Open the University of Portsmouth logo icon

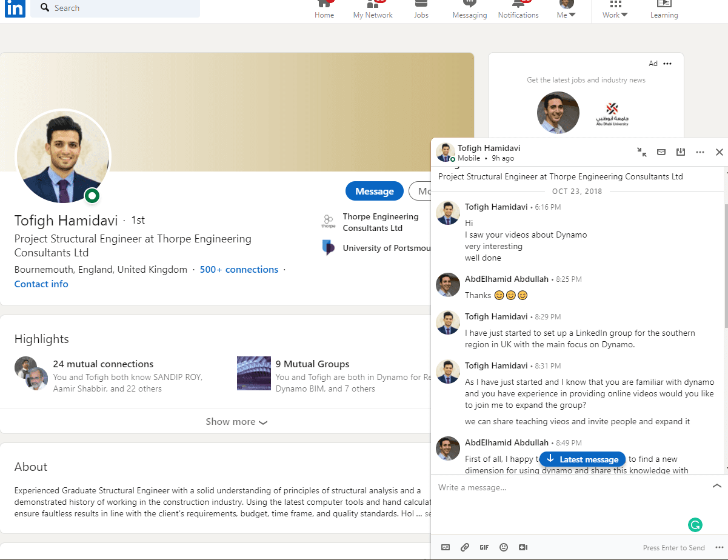point(329,247)
